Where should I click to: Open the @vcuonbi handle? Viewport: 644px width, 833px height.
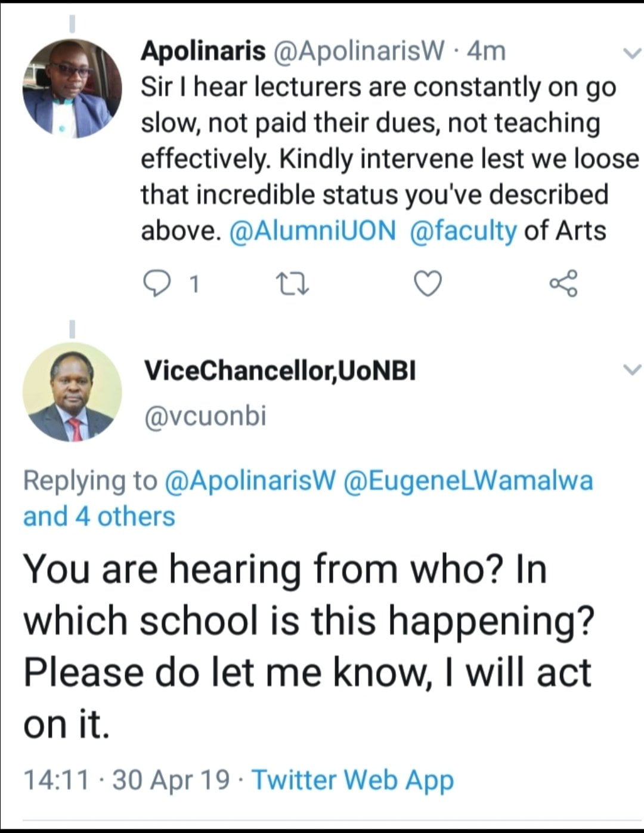(205, 416)
